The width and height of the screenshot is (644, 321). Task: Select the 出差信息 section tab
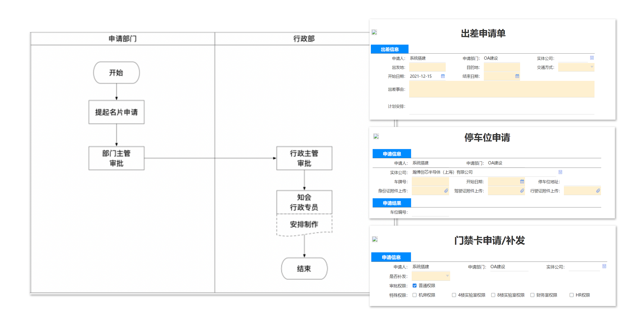390,49
